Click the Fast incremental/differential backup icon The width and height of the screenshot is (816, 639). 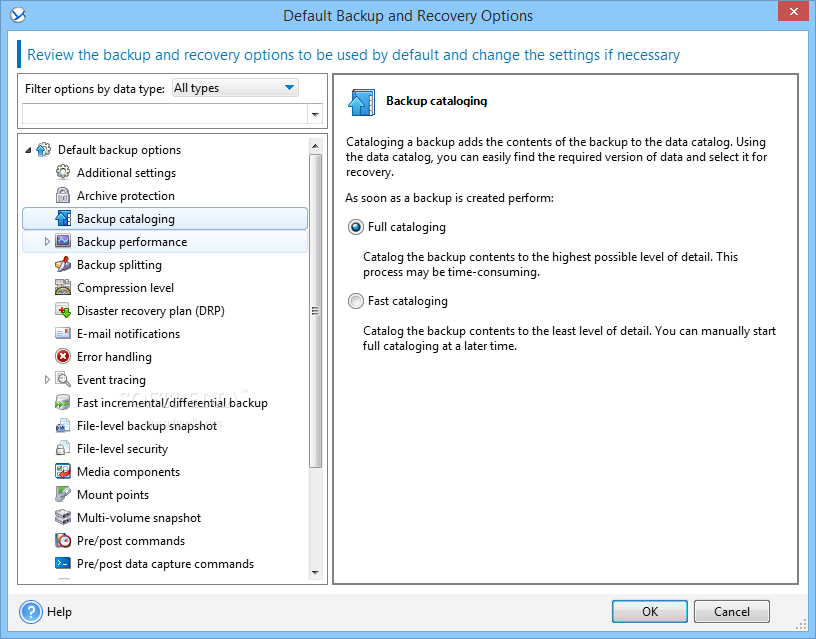click(62, 403)
